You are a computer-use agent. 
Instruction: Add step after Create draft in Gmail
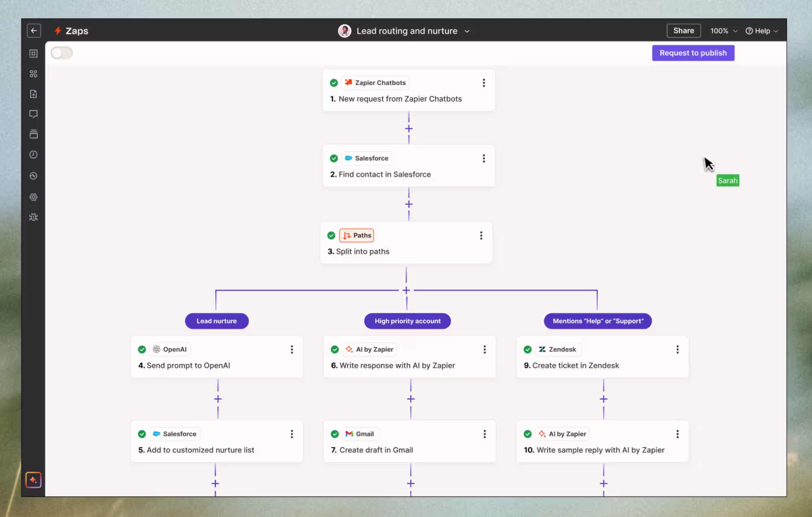coord(411,484)
